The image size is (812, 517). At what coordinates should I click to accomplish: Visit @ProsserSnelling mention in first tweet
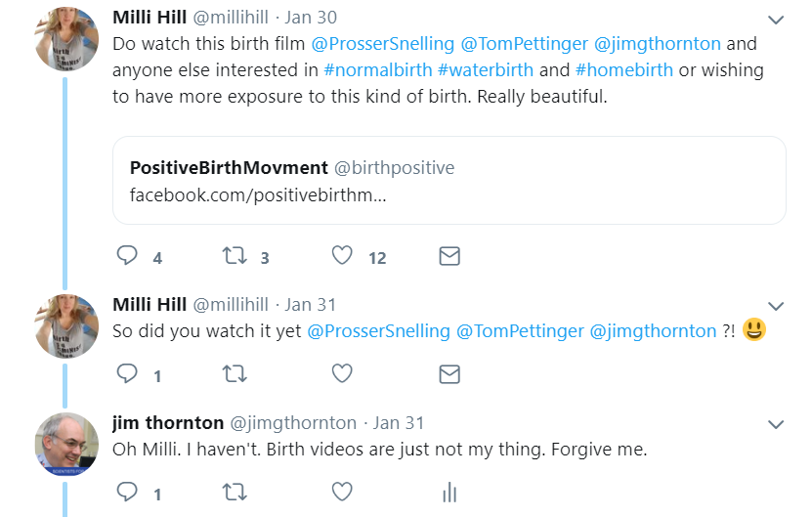[382, 44]
